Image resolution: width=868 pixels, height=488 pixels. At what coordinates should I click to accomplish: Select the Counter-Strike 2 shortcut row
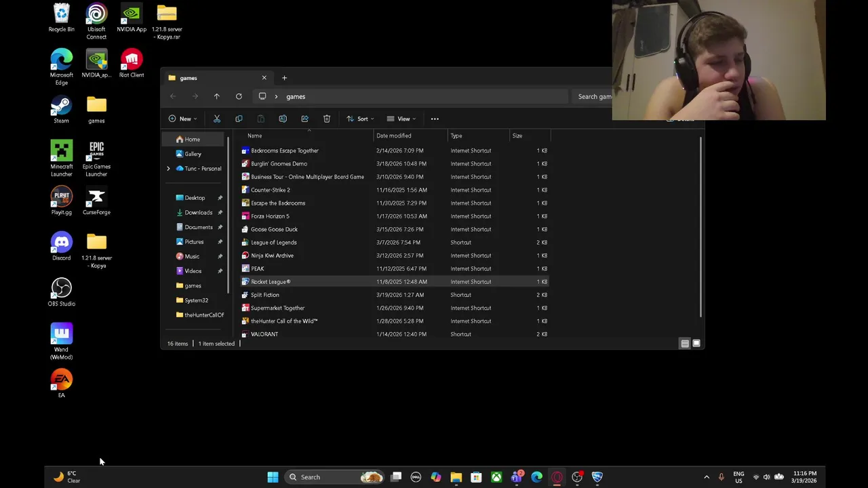tap(395, 190)
